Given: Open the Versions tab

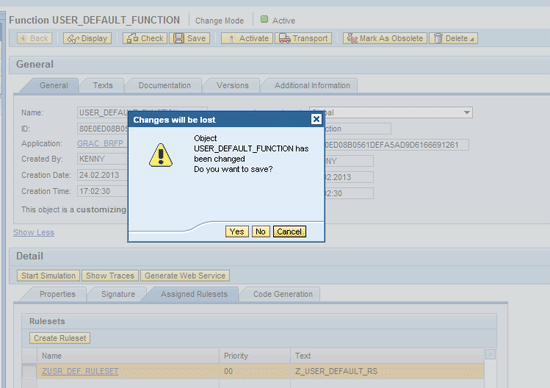Looking at the screenshot, I should pos(233,86).
